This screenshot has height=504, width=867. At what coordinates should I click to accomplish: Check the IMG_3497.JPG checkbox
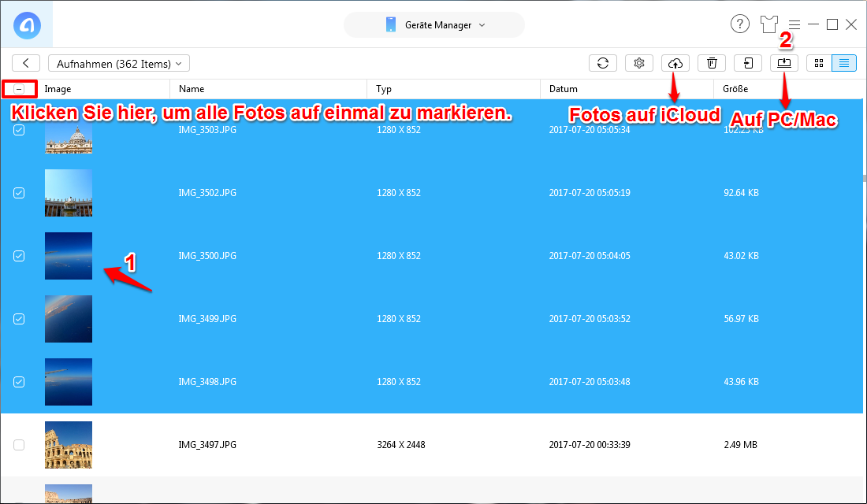pos(19,444)
